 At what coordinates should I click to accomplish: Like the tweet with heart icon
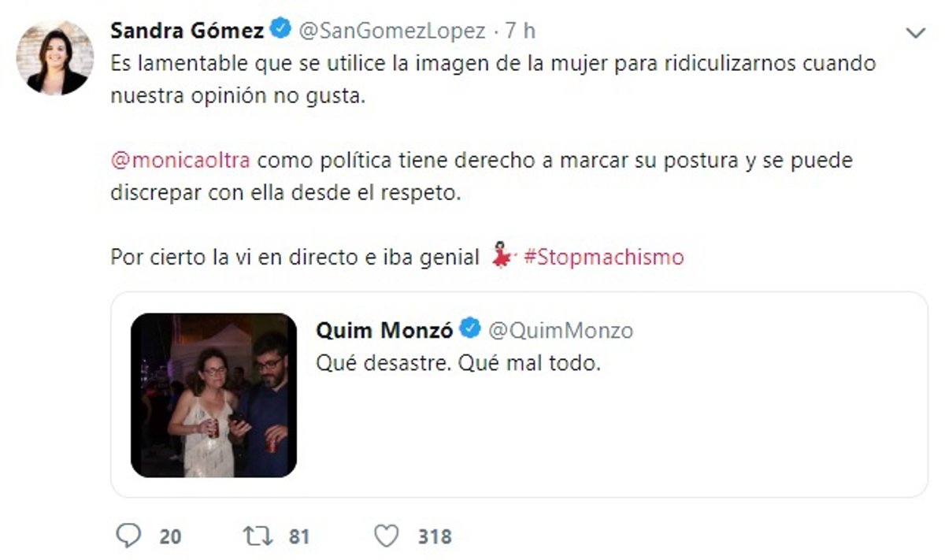[x=386, y=536]
